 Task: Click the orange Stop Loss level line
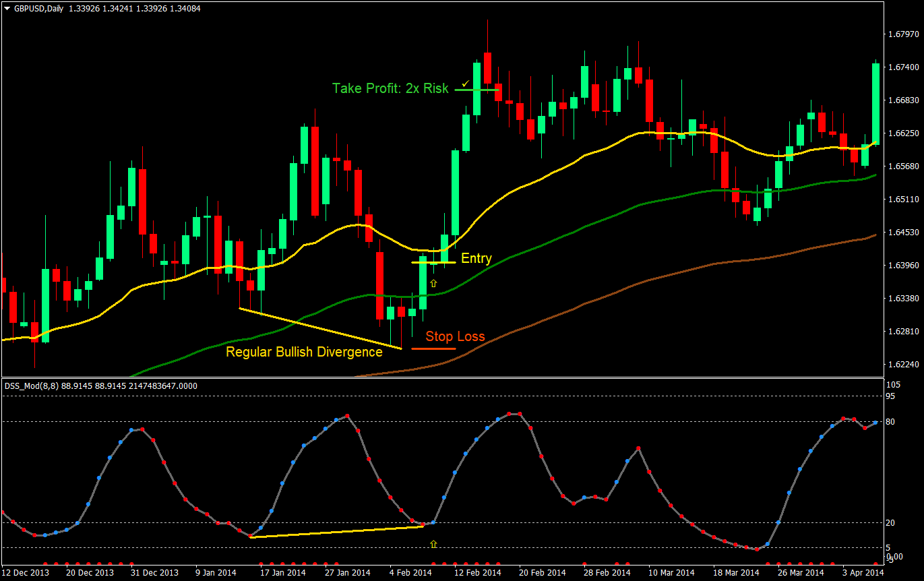(x=433, y=347)
